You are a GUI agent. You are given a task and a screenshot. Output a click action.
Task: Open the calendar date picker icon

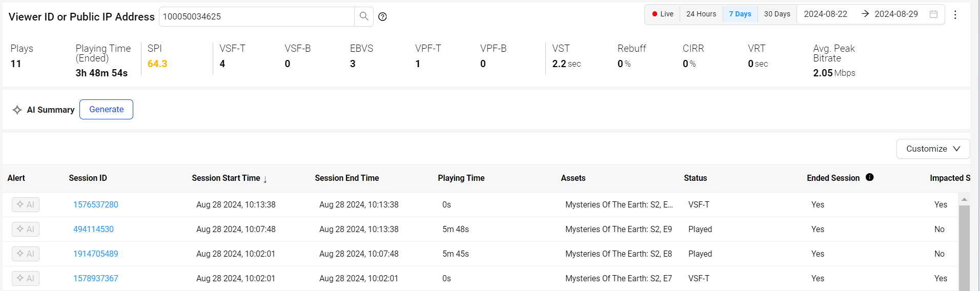point(933,14)
